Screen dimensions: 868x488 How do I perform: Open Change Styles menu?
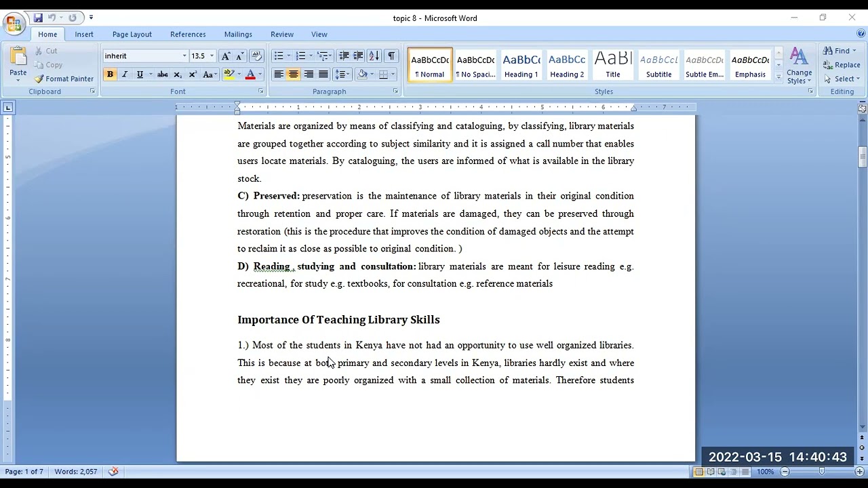click(799, 66)
